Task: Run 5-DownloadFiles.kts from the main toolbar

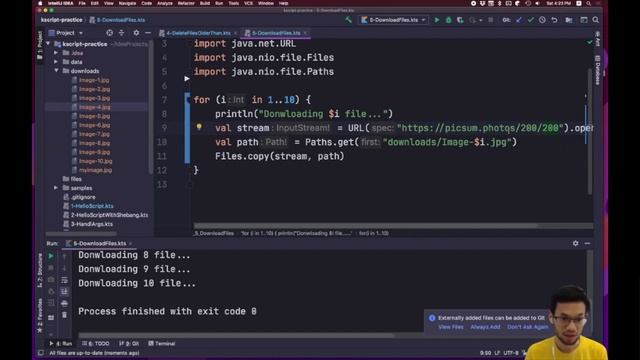Action: coord(437,20)
